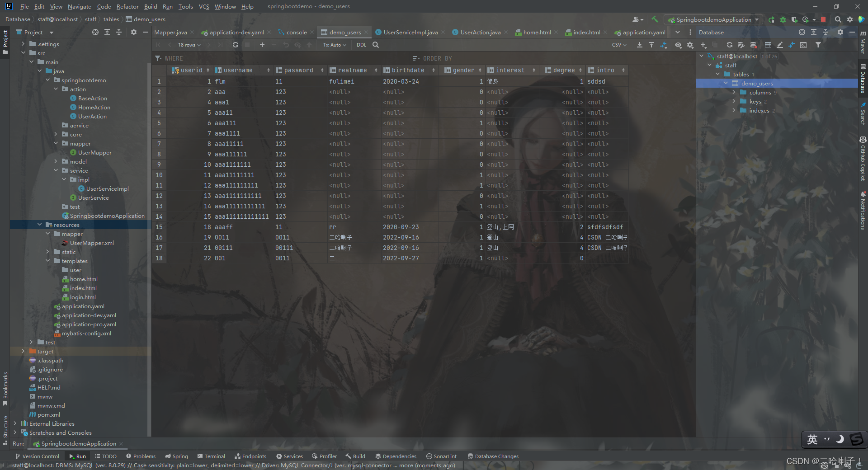Expand External Libraries node
Viewport: 868px width, 470px height.
click(x=15, y=423)
